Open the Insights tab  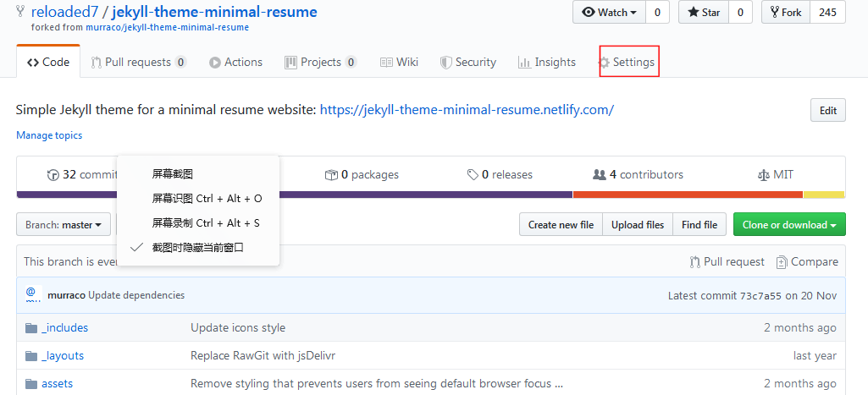tap(547, 63)
